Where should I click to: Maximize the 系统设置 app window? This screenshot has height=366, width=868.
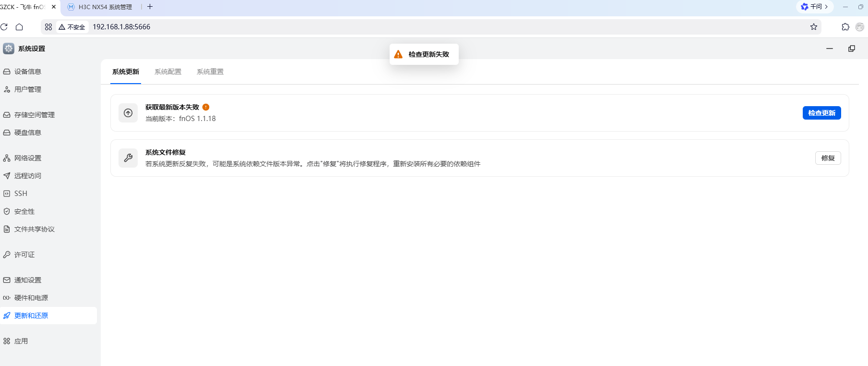click(852, 49)
